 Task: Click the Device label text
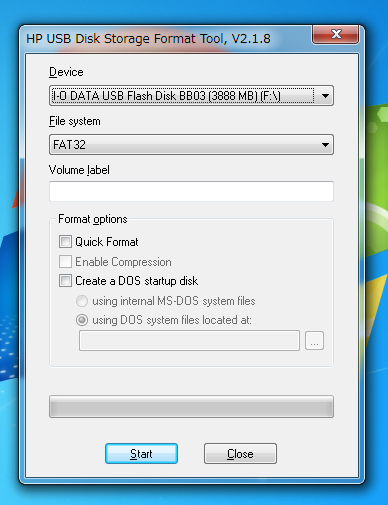[66, 72]
